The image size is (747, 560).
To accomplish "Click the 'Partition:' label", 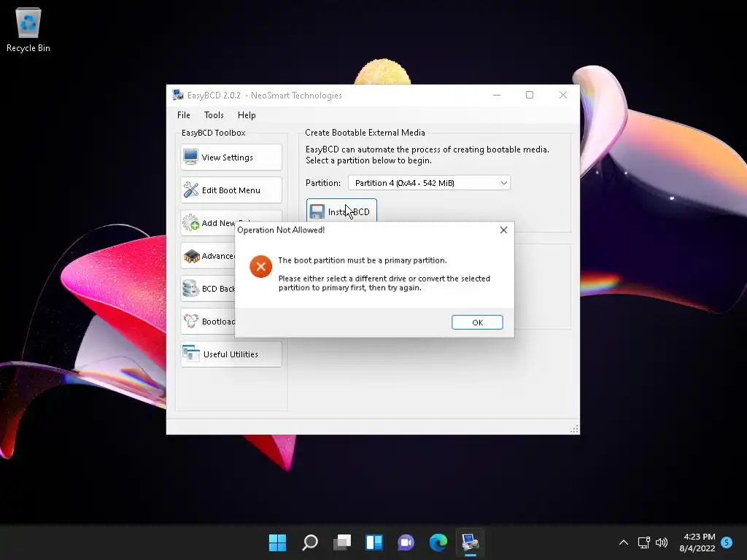I will click(323, 183).
